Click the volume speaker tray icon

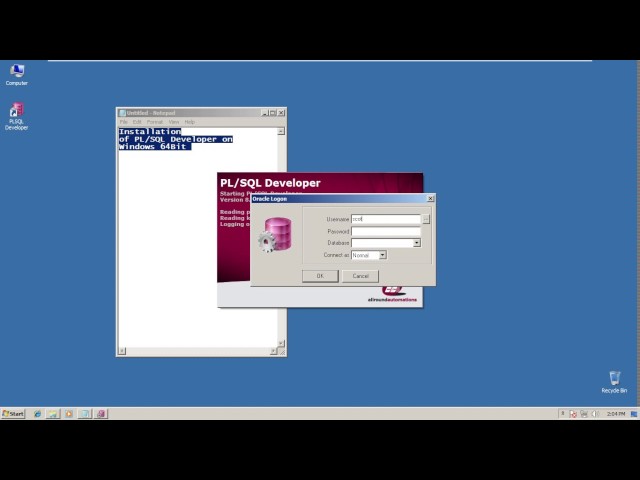595,414
